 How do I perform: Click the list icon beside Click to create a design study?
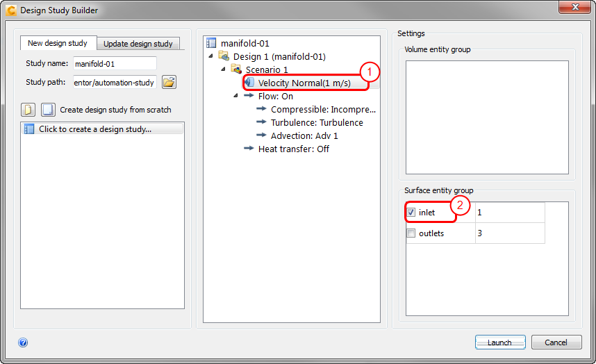click(29, 129)
